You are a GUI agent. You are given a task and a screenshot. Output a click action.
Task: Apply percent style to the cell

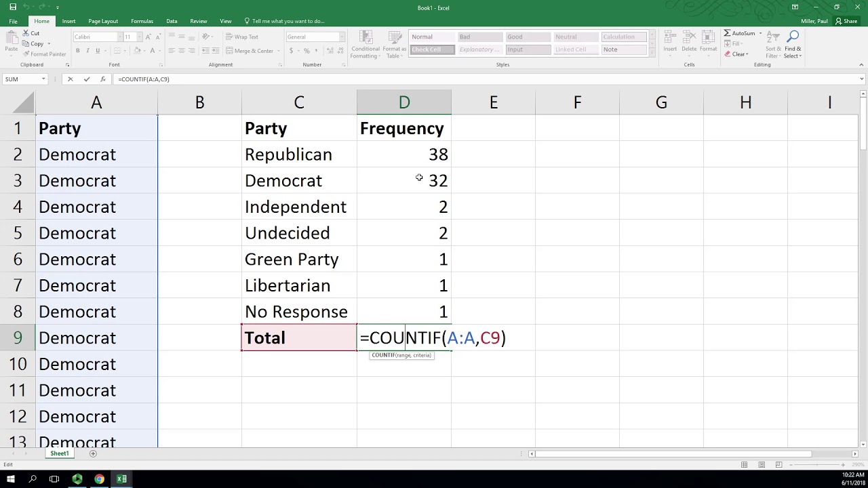(307, 51)
